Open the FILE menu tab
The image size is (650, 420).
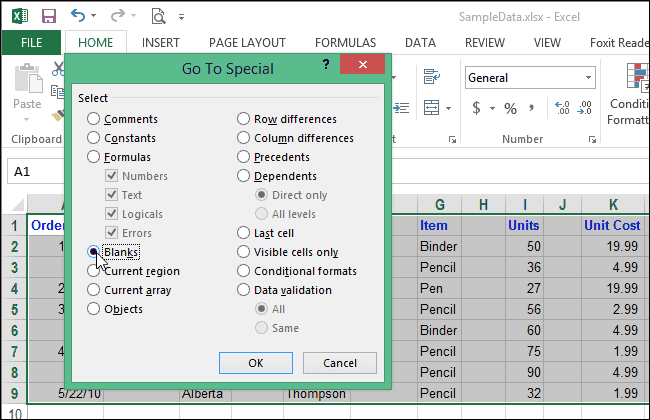(31, 43)
